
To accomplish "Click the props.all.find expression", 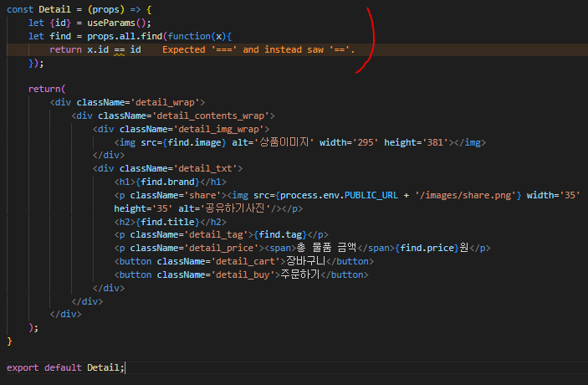I will [x=125, y=36].
